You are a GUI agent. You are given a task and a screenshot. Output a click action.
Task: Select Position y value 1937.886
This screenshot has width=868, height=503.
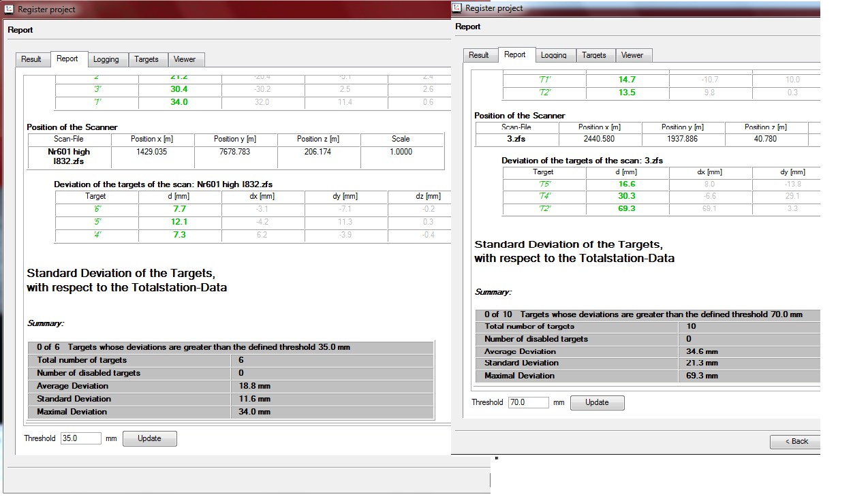(683, 139)
